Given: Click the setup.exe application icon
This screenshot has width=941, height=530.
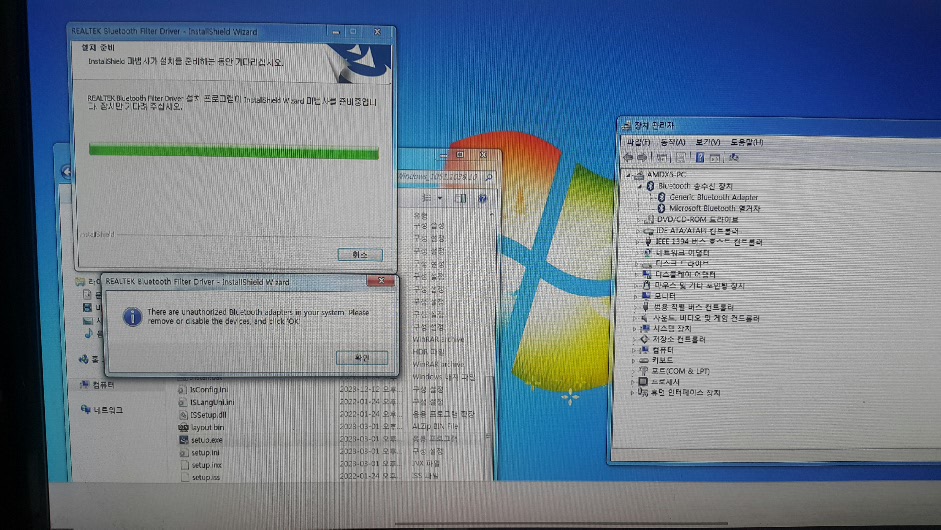Looking at the screenshot, I should tap(184, 440).
